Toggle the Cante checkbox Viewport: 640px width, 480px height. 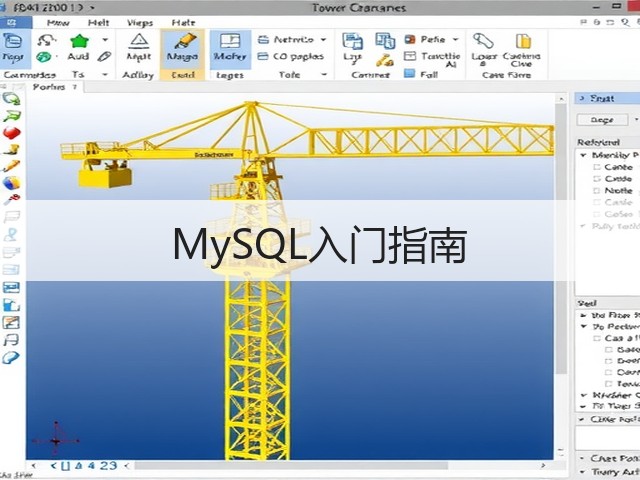click(x=597, y=167)
